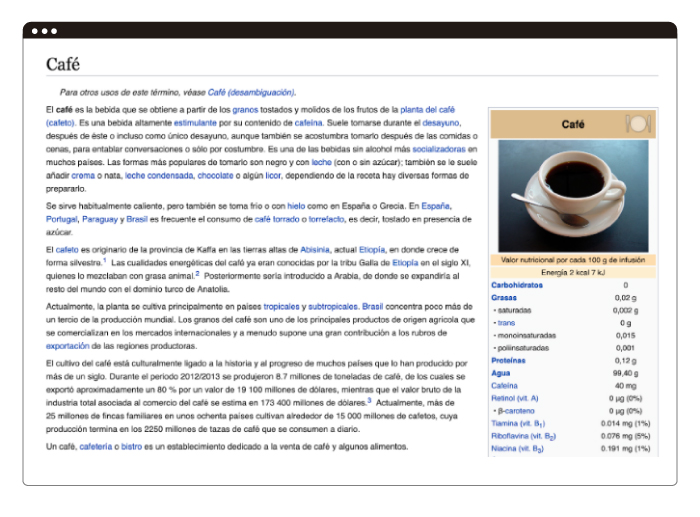
Task: Follow the 'España' link
Action: [436, 206]
